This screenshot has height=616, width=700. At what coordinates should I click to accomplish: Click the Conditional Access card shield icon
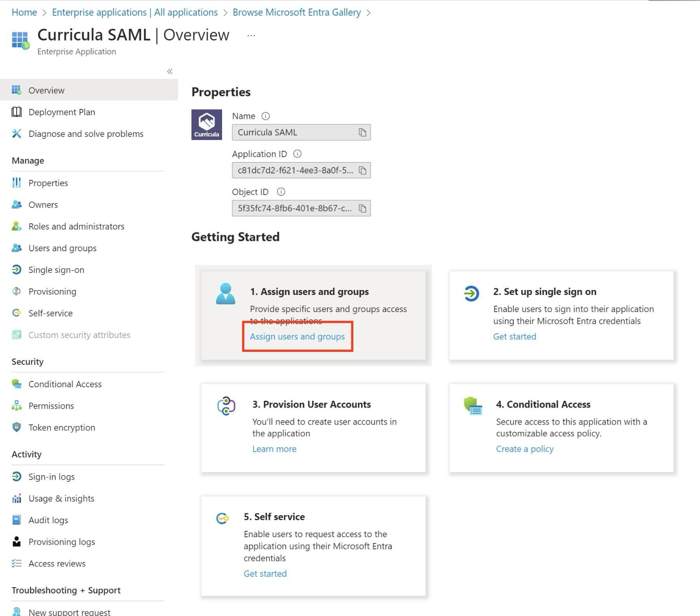pos(473,406)
